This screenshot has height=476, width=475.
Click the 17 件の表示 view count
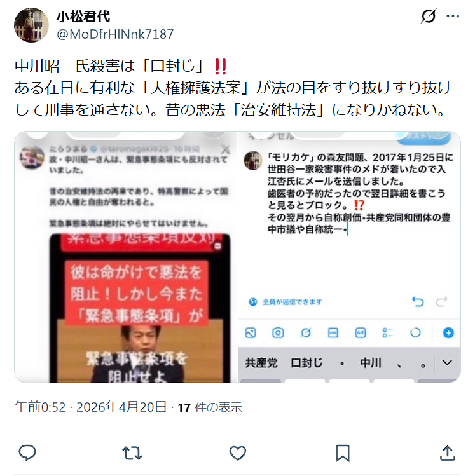[210, 407]
